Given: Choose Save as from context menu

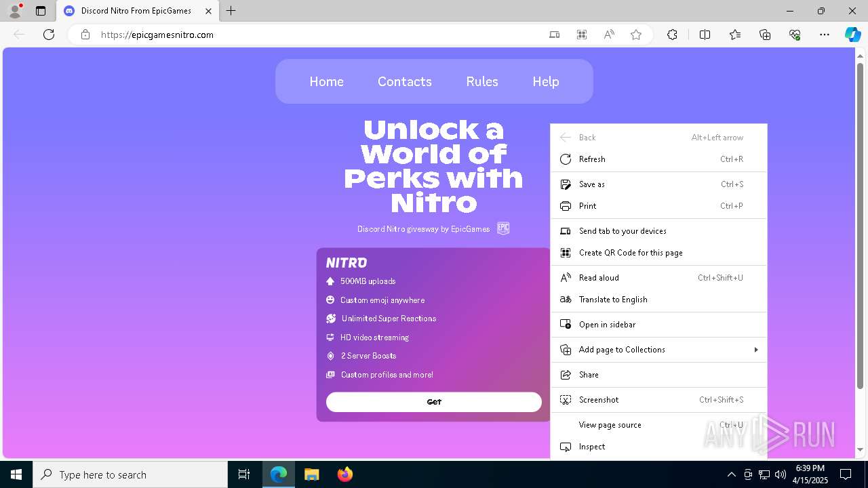Looking at the screenshot, I should (x=658, y=184).
